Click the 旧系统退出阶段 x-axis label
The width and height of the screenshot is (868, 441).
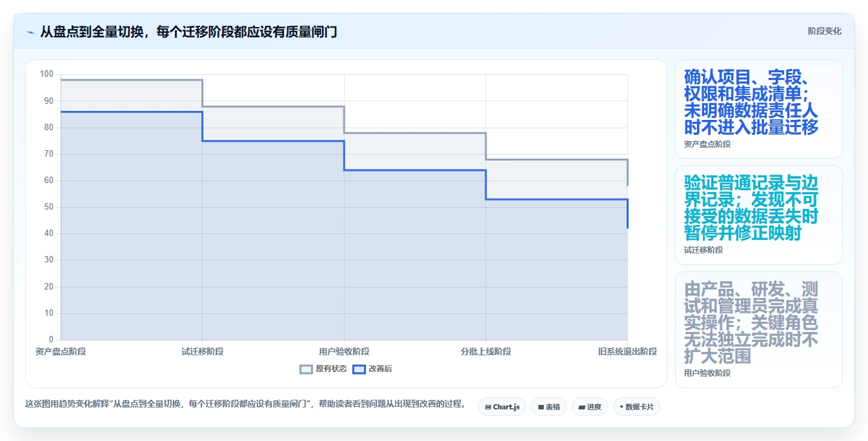pyautogui.click(x=627, y=351)
